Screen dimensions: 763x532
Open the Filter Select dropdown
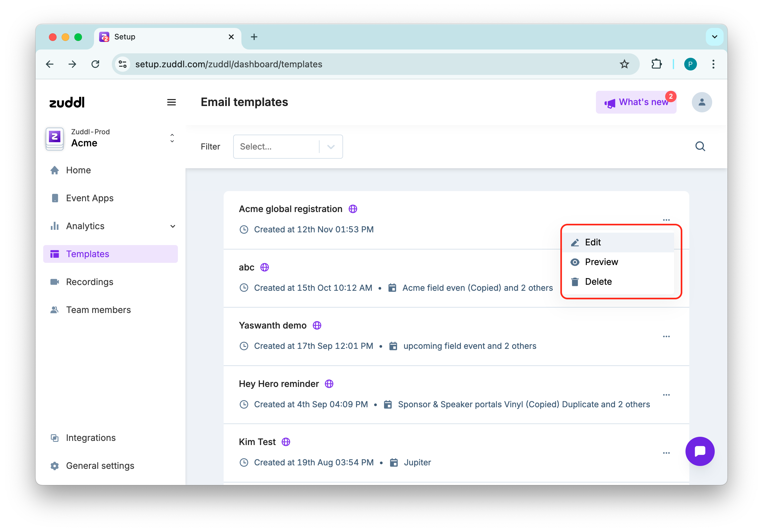point(288,146)
